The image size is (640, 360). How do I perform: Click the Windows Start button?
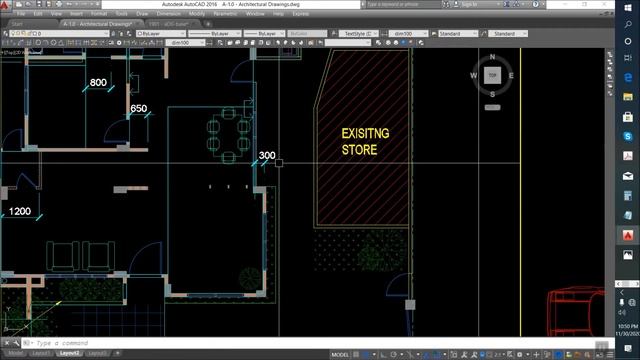628,7
